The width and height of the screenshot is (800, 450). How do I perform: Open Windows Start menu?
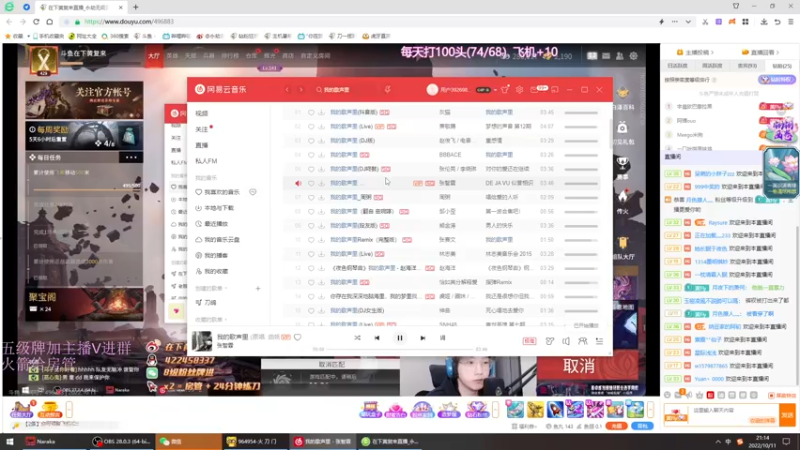tap(10, 441)
